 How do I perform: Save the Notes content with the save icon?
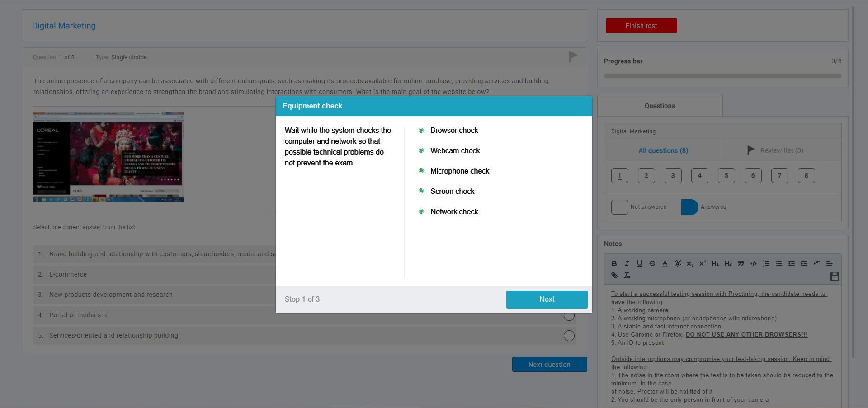click(x=835, y=277)
